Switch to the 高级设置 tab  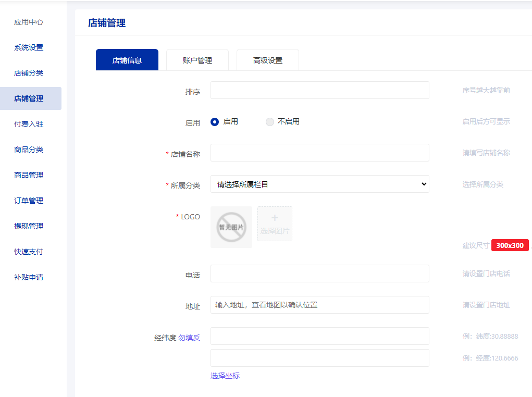267,59
